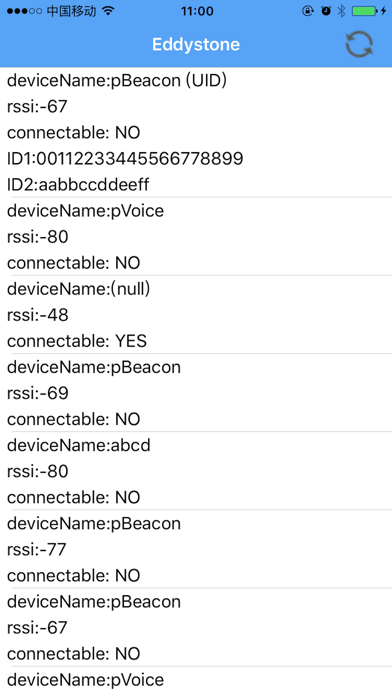The height and width of the screenshot is (696, 392).
Task: Tap the battery indicator icon
Action: click(x=369, y=11)
